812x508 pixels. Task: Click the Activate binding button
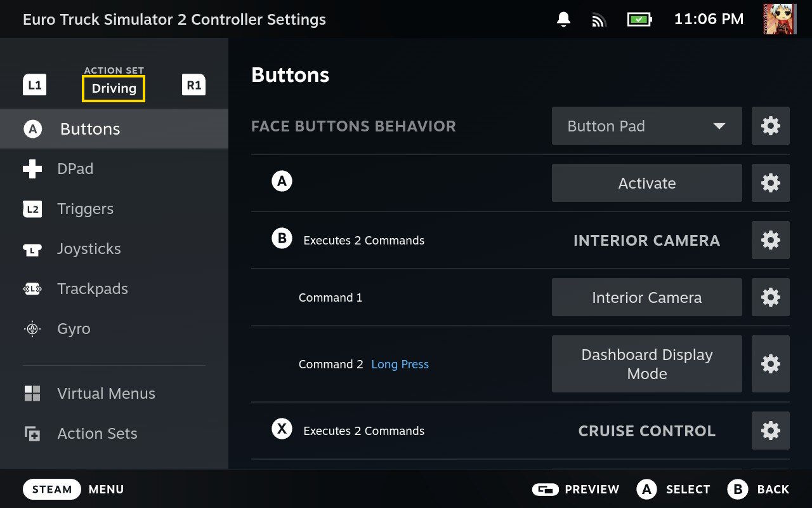(646, 183)
